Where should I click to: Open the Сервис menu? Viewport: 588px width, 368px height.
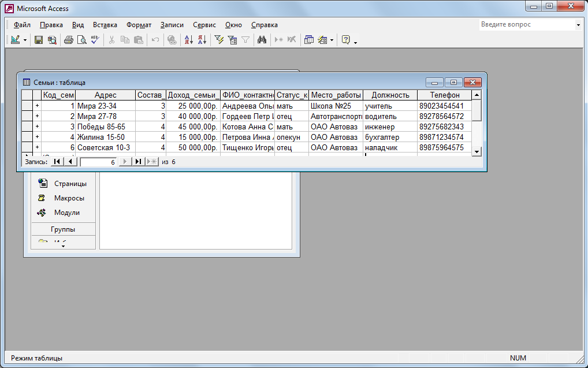[204, 25]
